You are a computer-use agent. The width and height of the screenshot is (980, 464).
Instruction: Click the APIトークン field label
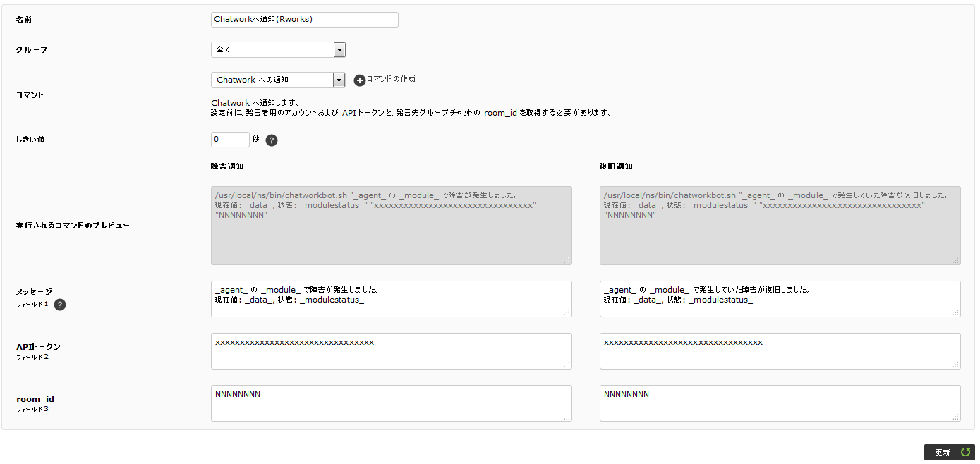38,347
